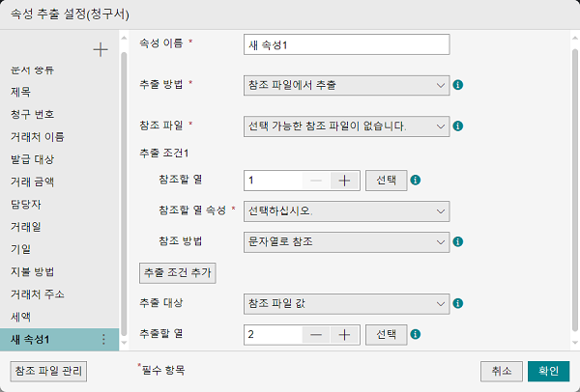Open 참조할 열 속성 dropdown
The height and width of the screenshot is (392, 580).
[347, 211]
